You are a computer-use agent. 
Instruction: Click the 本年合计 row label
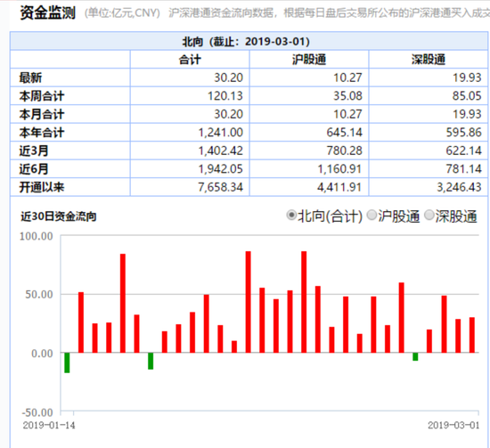click(x=42, y=133)
